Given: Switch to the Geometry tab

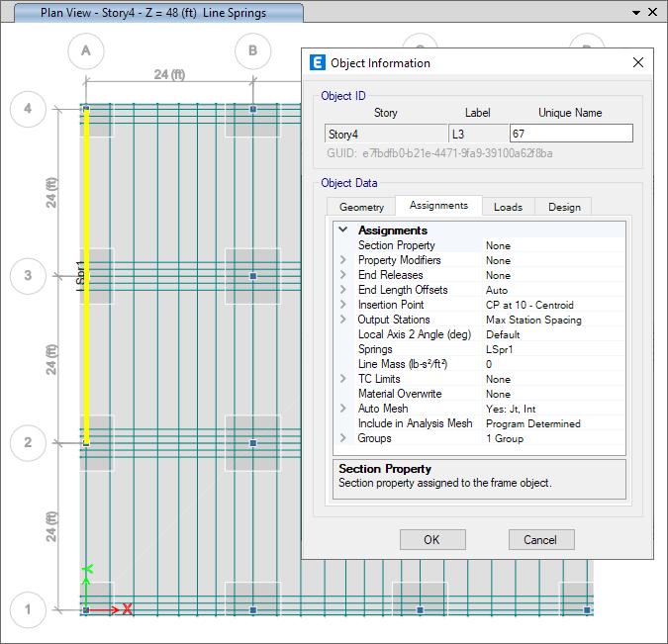Looking at the screenshot, I should tap(361, 207).
